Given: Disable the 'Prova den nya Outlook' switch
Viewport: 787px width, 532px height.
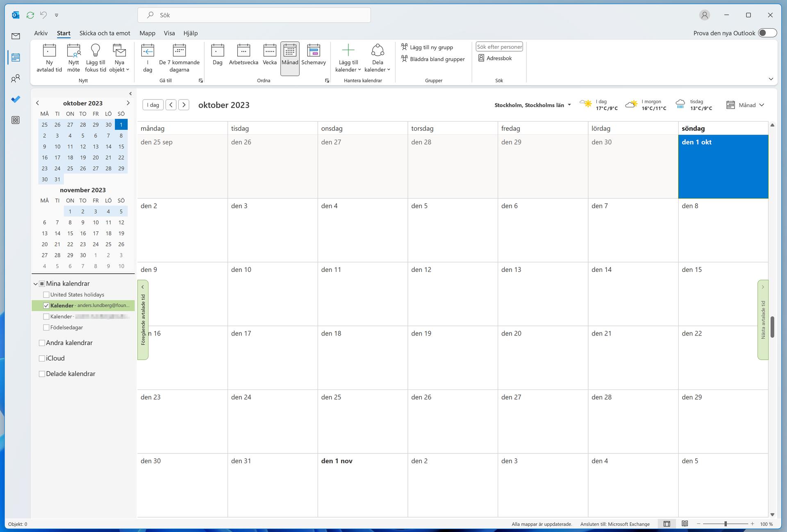Looking at the screenshot, I should tap(767, 33).
